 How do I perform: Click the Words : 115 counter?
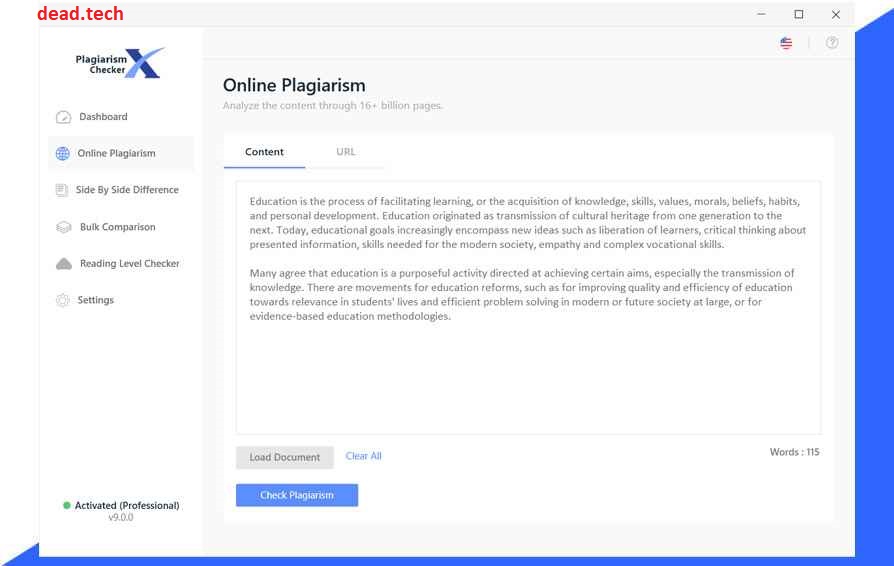[794, 452]
